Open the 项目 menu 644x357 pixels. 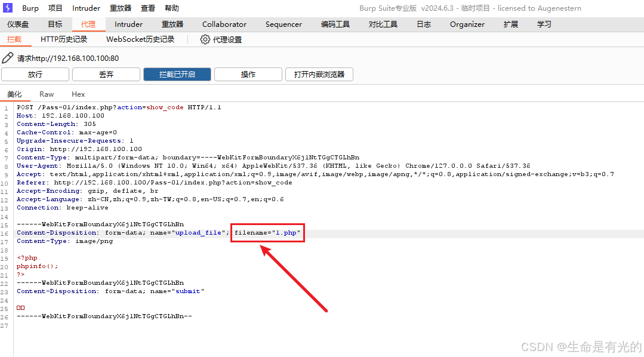coord(55,8)
